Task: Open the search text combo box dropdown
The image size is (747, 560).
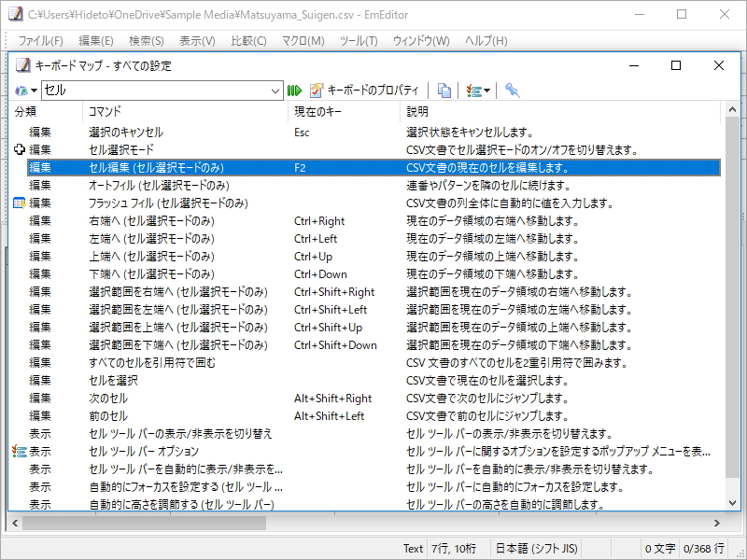Action: [x=275, y=91]
